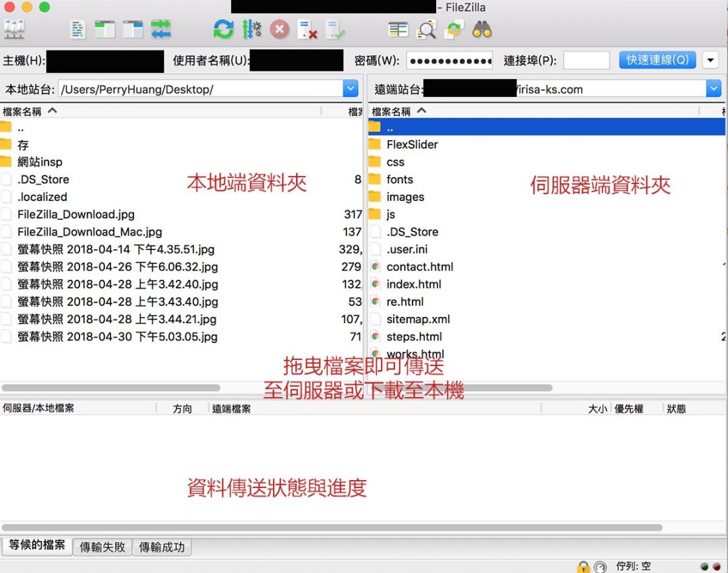
Task: Select local .localized file
Action: click(x=181, y=197)
